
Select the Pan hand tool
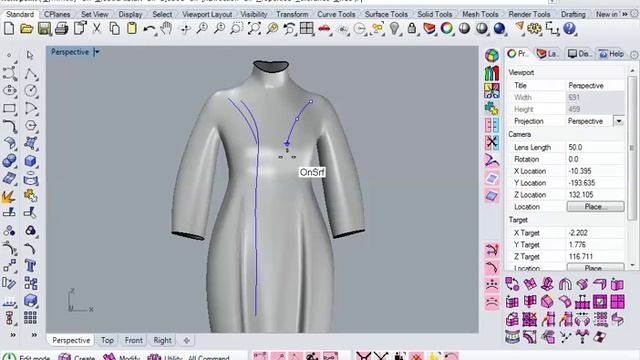tap(166, 29)
